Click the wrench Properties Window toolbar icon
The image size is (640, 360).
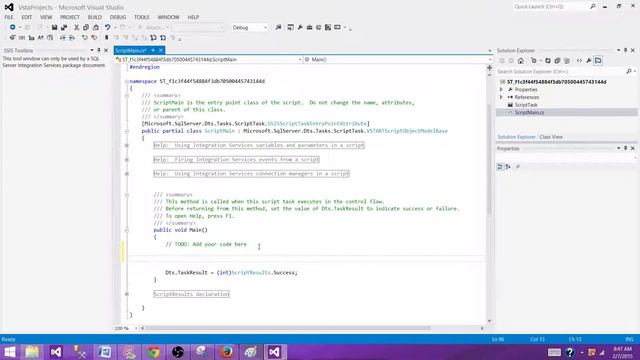(x=300, y=27)
